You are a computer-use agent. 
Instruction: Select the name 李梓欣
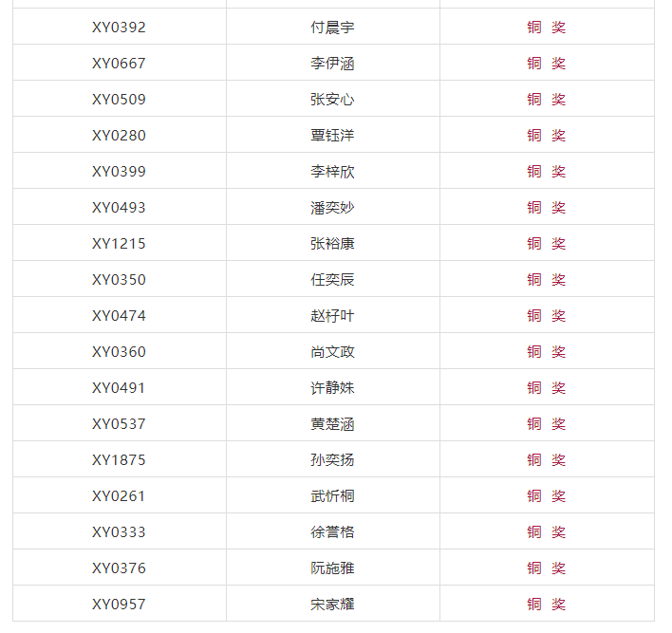[332, 172]
